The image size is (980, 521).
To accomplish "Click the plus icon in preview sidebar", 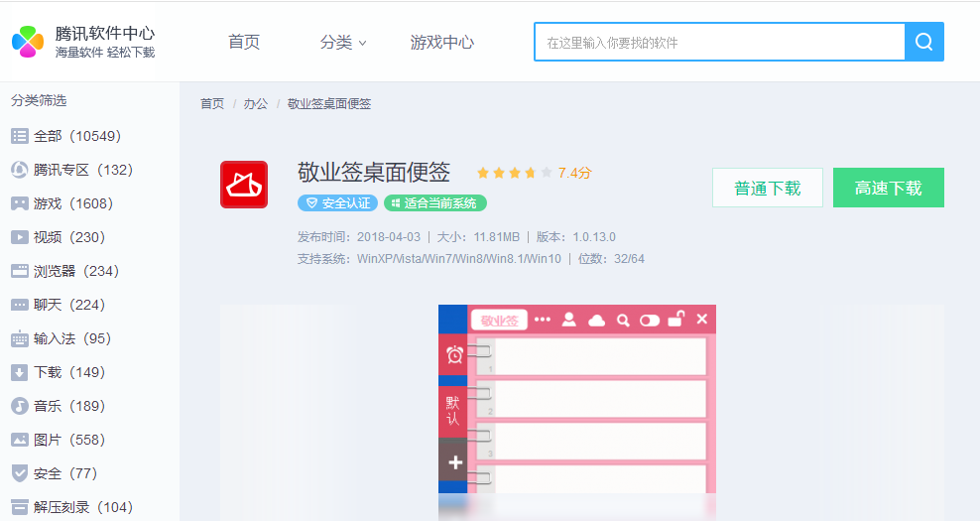I will (455, 462).
